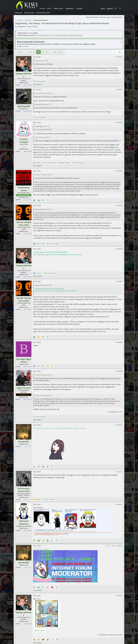Click the 'Magical' reaction under post #6,511
This screenshot has height=644, width=138.
[38, 499]
